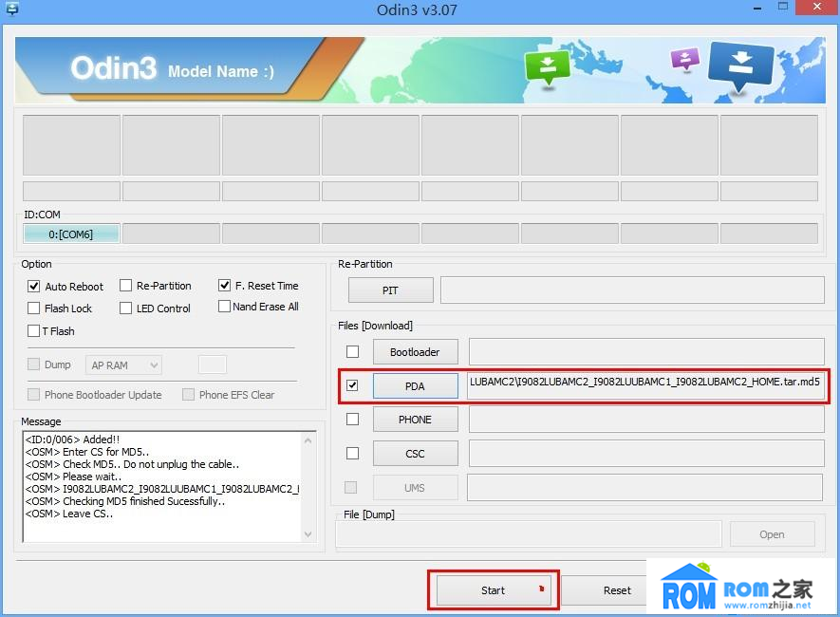This screenshot has height=617, width=840.
Task: Click the green download icon in banner
Action: 547,67
